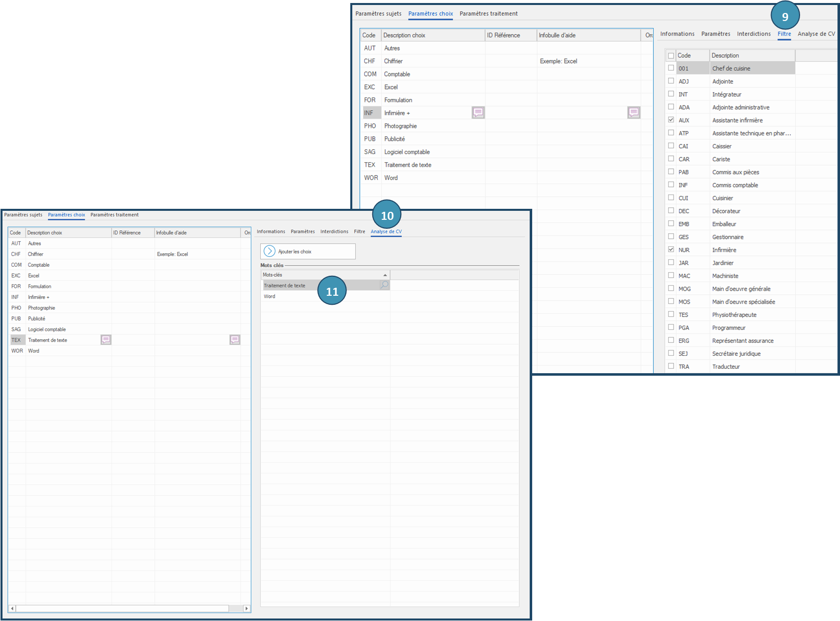Viewport: 840px width, 621px height.
Task: Check the Programmeur checkbox
Action: point(671,327)
